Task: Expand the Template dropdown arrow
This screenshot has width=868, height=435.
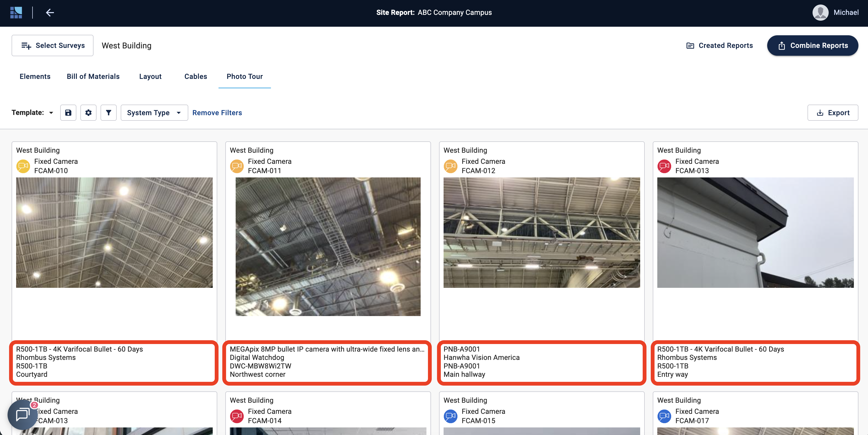Action: [x=51, y=113]
